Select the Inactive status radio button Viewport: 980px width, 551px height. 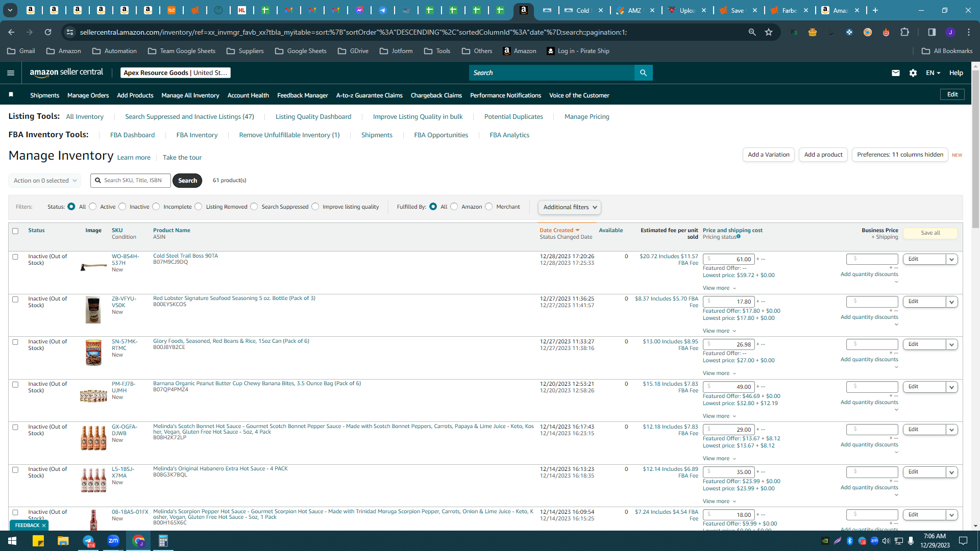pyautogui.click(x=122, y=207)
